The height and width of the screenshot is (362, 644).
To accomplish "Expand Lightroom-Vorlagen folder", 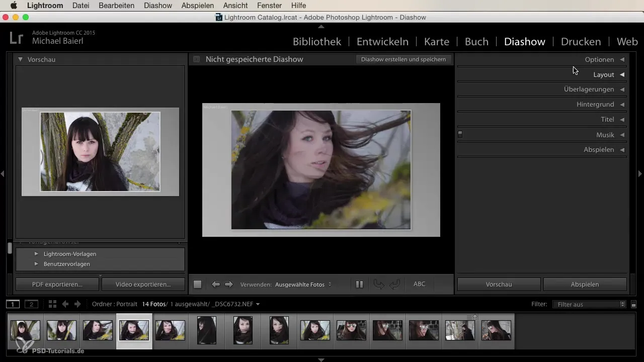I will coord(36,254).
